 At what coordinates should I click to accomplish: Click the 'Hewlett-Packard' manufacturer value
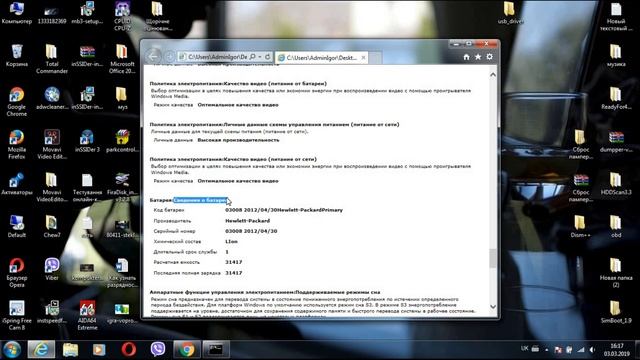point(247,221)
